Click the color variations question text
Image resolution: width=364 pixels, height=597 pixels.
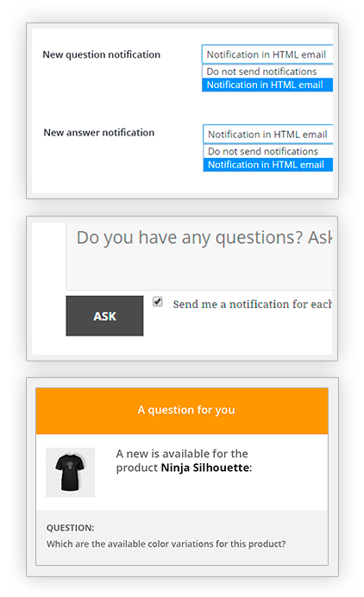(166, 544)
